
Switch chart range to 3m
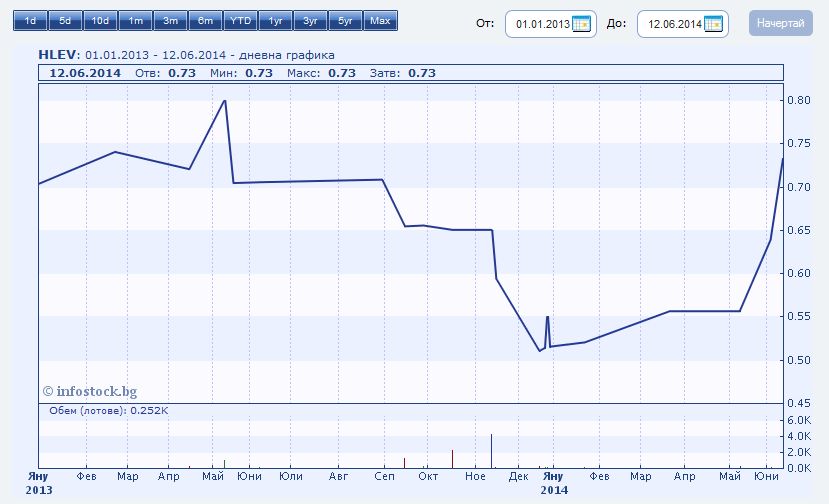pos(170,21)
